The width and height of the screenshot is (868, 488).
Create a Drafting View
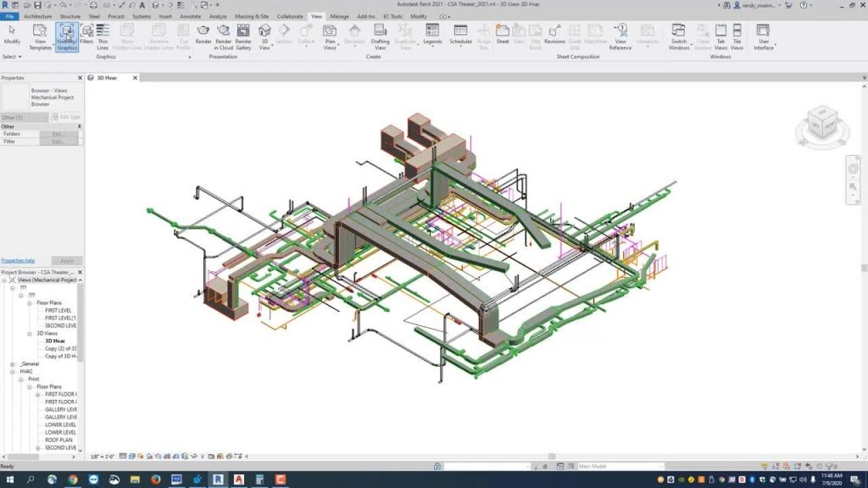pos(380,36)
